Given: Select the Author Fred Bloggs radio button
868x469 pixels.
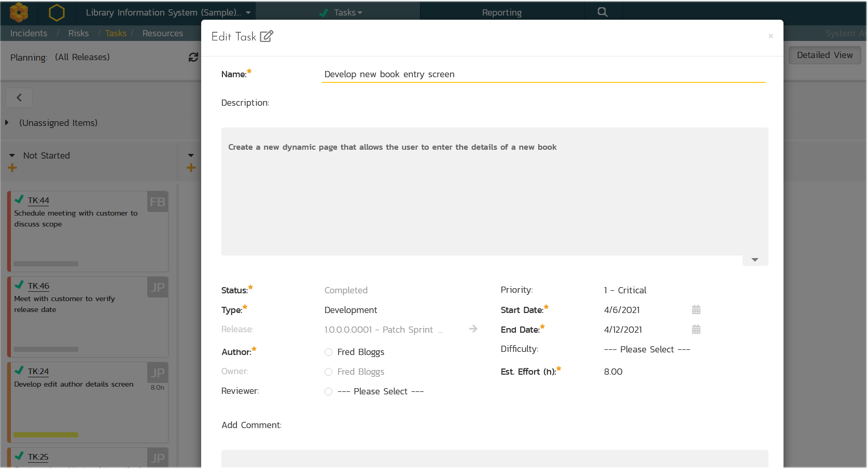Looking at the screenshot, I should point(328,352).
